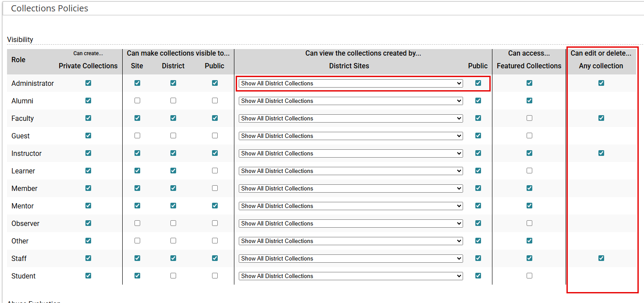Enable Observer Featured Collections access
644x303 pixels.
pyautogui.click(x=530, y=223)
